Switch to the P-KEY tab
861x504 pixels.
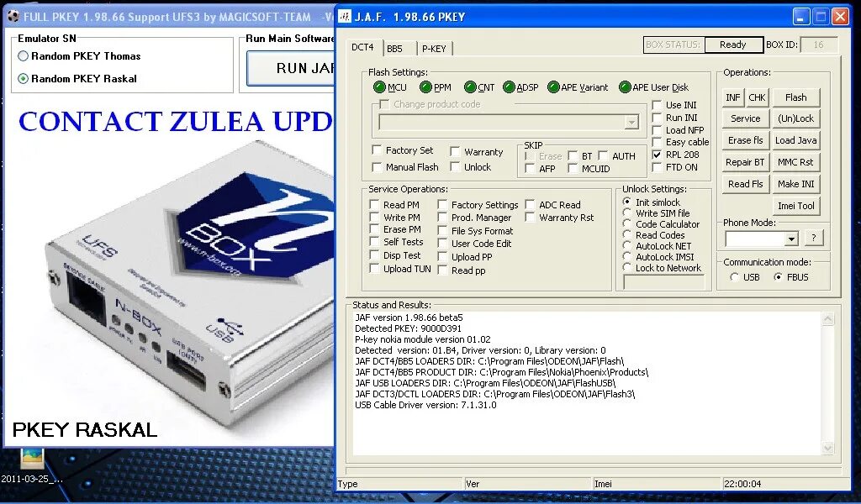tap(434, 49)
